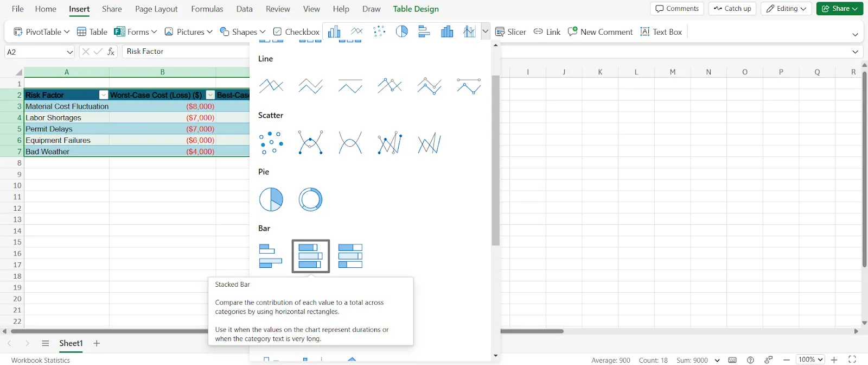The height and width of the screenshot is (365, 868).
Task: Open the sheet list icon
Action: tap(46, 343)
